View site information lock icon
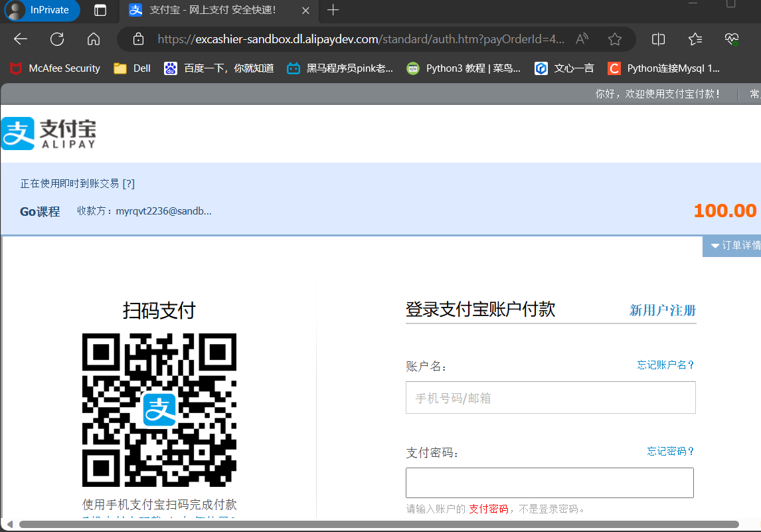 [138, 39]
